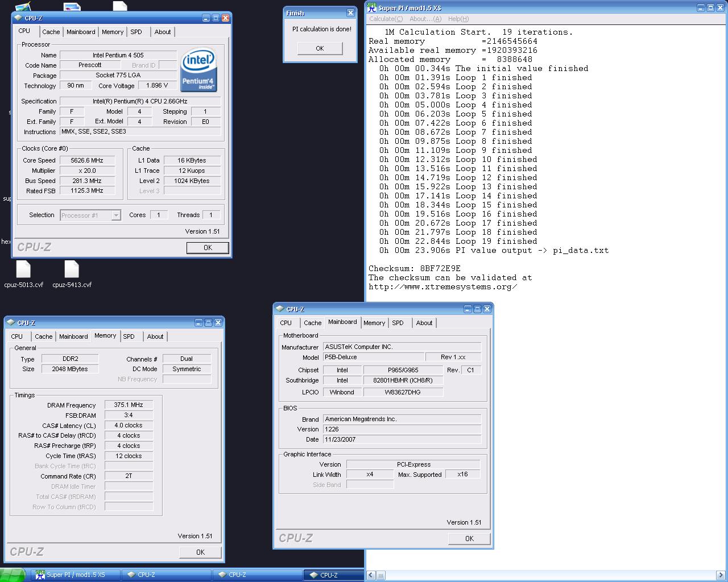Click the Super PI title bar icon
This screenshot has height=582, width=728.
372,7
